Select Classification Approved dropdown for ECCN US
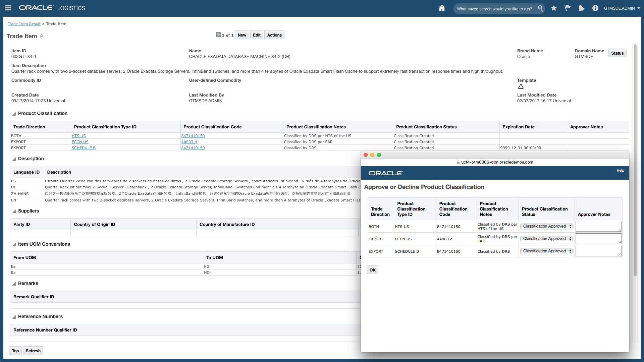Viewport: 644px width, 362px height. tap(546, 239)
